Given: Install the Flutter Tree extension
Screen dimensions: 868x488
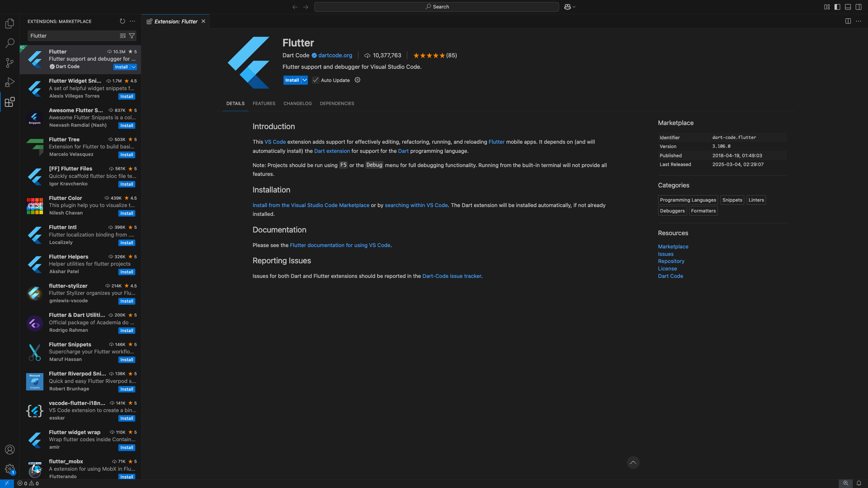Looking at the screenshot, I should pyautogui.click(x=127, y=155).
